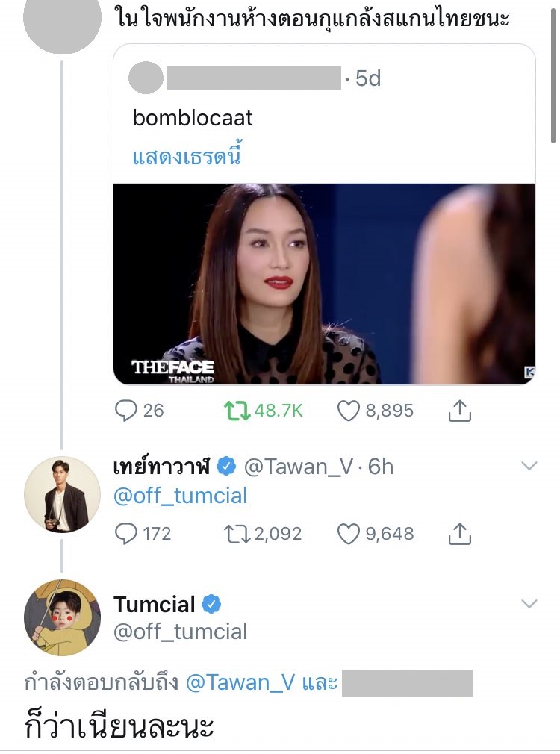Share the @Tawan_V tweet
560x754 pixels.
[x=461, y=534]
